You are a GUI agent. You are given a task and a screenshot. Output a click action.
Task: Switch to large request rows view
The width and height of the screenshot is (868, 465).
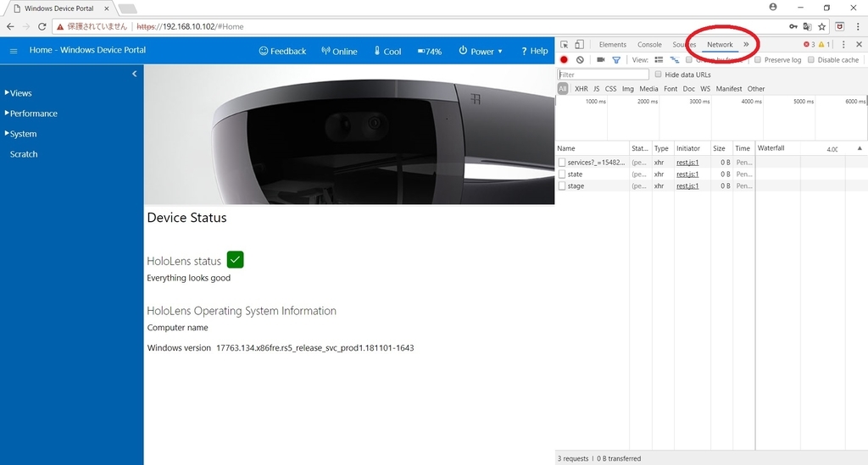tap(659, 60)
